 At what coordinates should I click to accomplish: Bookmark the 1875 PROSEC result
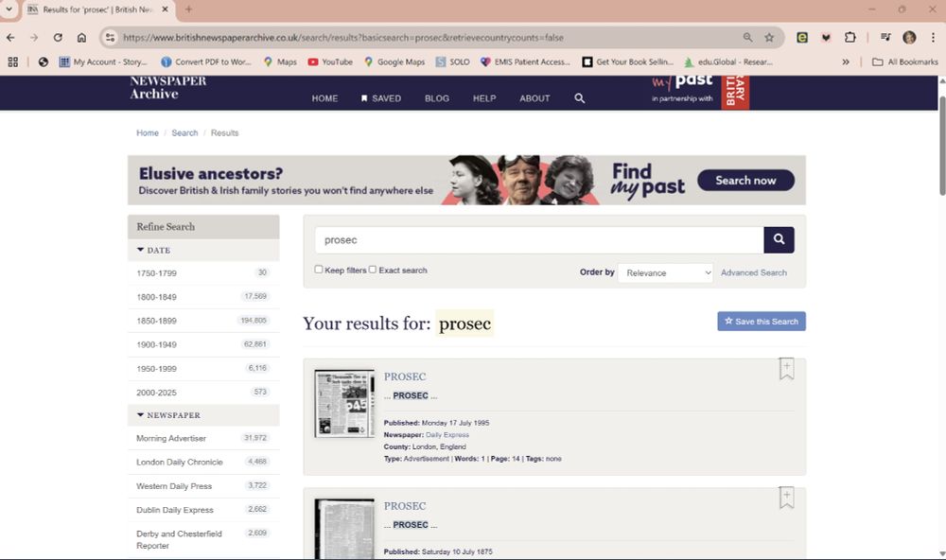click(786, 498)
